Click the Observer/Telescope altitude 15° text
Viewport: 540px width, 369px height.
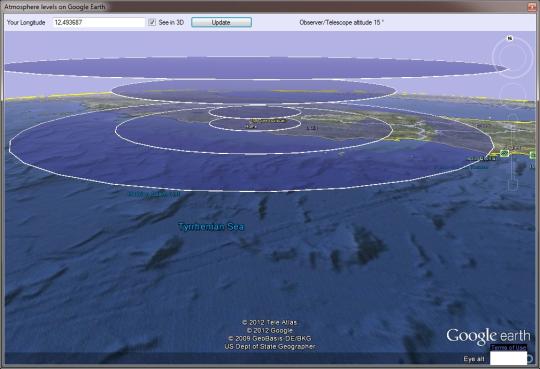[x=342, y=22]
